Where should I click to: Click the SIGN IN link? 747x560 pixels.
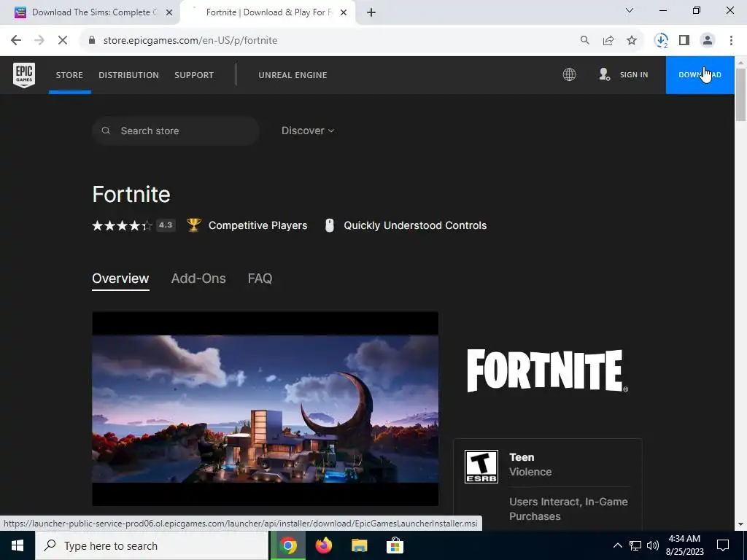tap(634, 75)
